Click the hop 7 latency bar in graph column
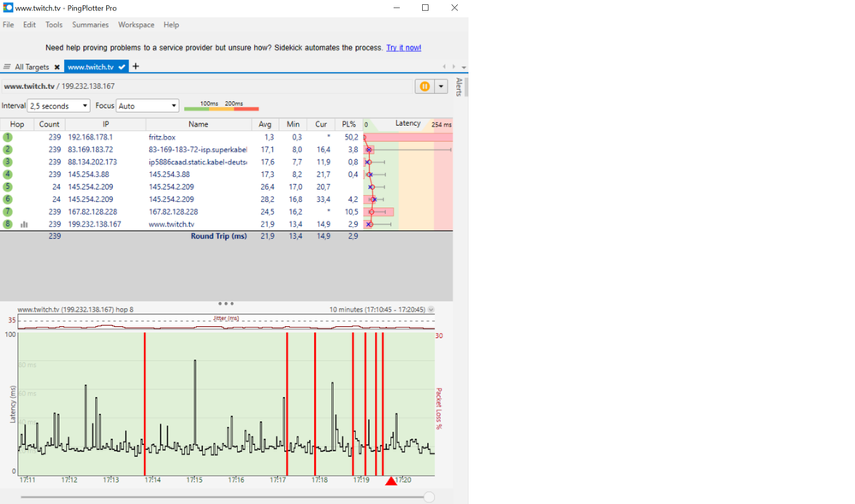Viewport: 855px width, 504px height. [378, 211]
